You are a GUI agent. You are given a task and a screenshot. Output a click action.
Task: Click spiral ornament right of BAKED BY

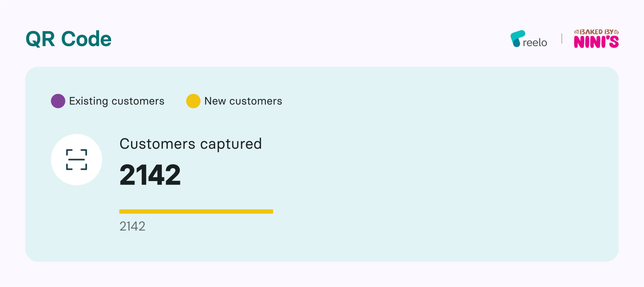(x=616, y=32)
